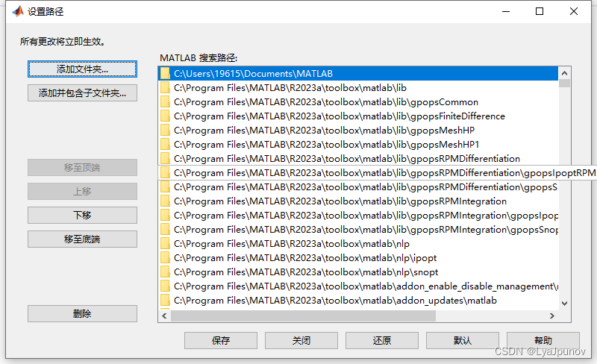Select the lib\gpopsMeshHP1 path row

(358, 145)
